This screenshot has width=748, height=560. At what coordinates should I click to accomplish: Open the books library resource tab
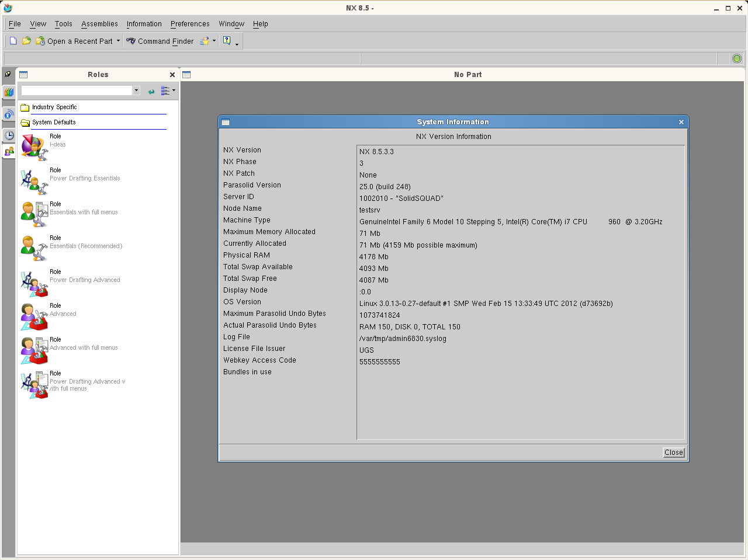[9, 92]
